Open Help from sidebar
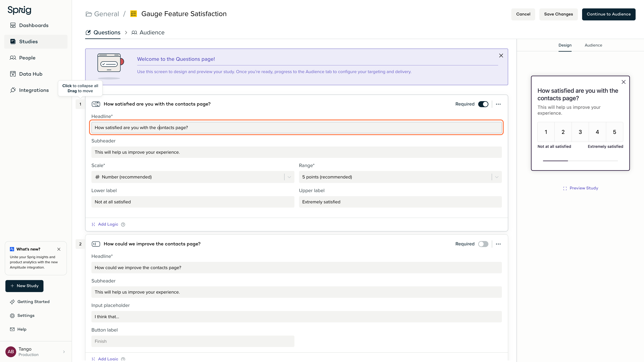Image resolution: width=644 pixels, height=362 pixels. click(18, 329)
